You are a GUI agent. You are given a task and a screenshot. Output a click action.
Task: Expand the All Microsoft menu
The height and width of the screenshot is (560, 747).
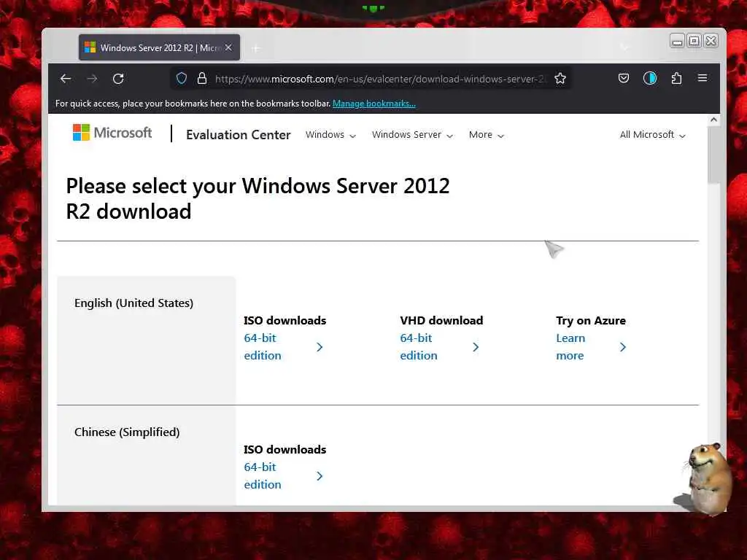[x=653, y=135]
